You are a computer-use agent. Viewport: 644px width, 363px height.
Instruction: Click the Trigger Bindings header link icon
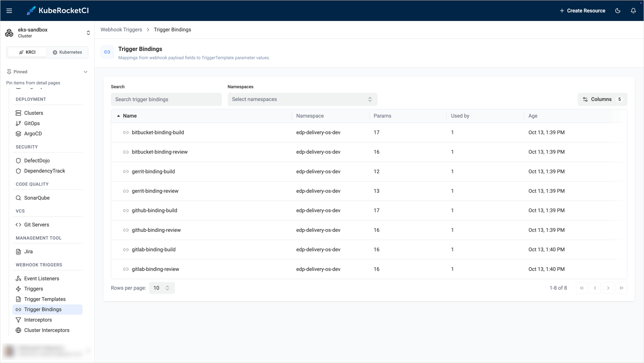point(107,52)
